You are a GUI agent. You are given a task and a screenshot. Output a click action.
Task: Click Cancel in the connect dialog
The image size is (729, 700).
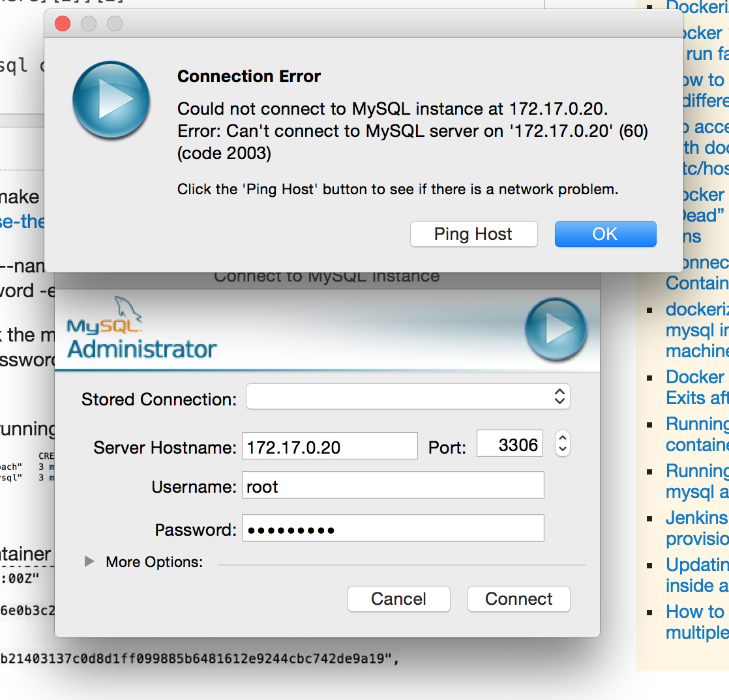pyautogui.click(x=399, y=599)
